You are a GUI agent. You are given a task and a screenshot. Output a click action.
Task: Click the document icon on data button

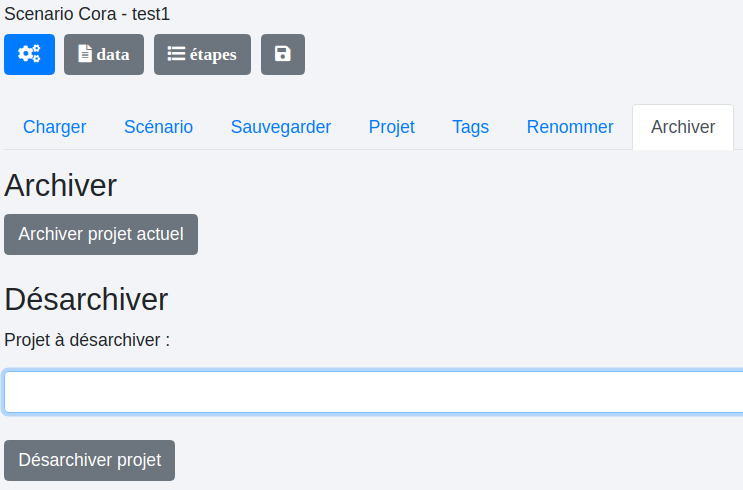(x=85, y=54)
